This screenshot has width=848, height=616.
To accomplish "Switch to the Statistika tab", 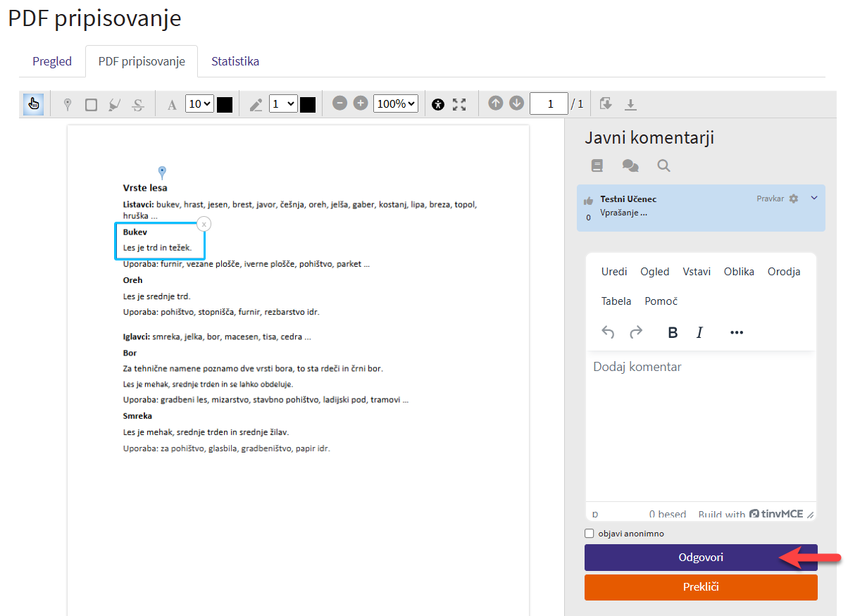I will tap(235, 61).
